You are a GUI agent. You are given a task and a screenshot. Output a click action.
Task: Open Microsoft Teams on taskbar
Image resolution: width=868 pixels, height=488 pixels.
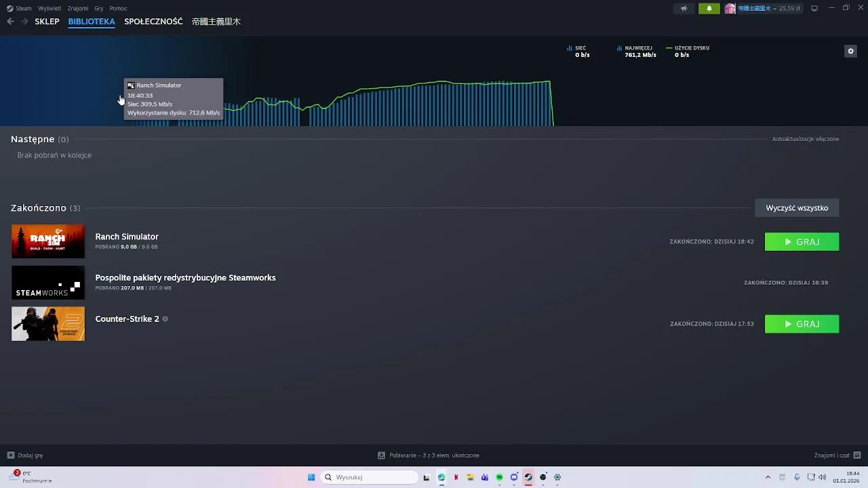pyautogui.click(x=485, y=477)
